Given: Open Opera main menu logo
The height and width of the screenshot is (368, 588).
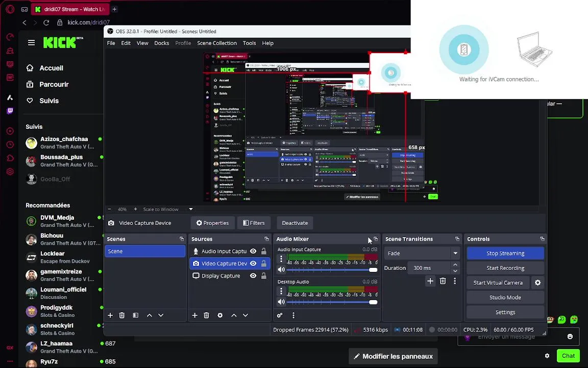Looking at the screenshot, I should click(x=10, y=9).
